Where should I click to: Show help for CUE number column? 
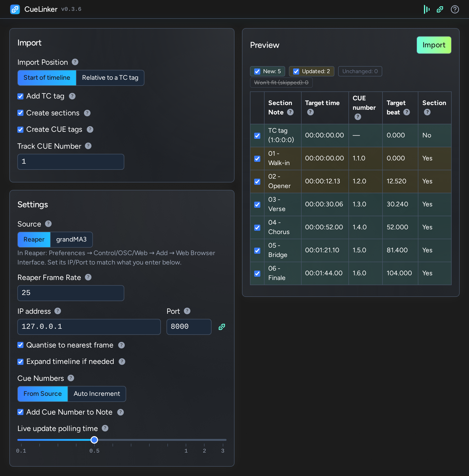[358, 117]
